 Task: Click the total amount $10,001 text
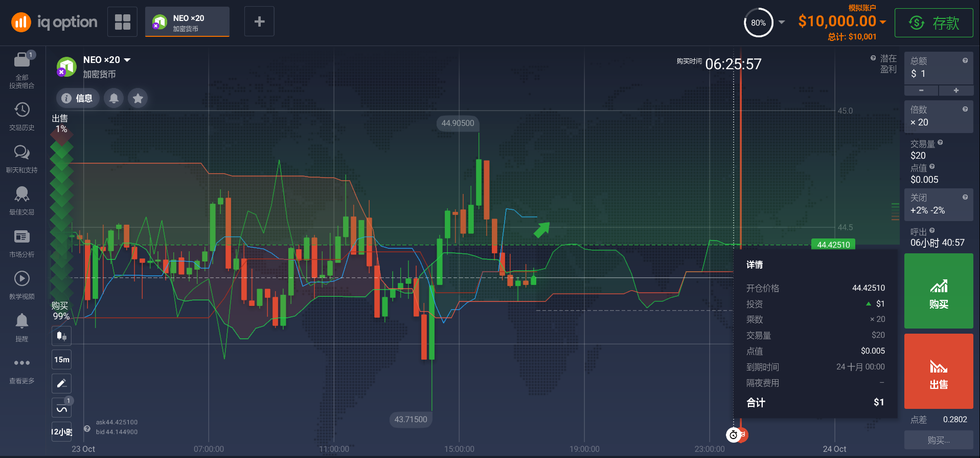(852, 37)
